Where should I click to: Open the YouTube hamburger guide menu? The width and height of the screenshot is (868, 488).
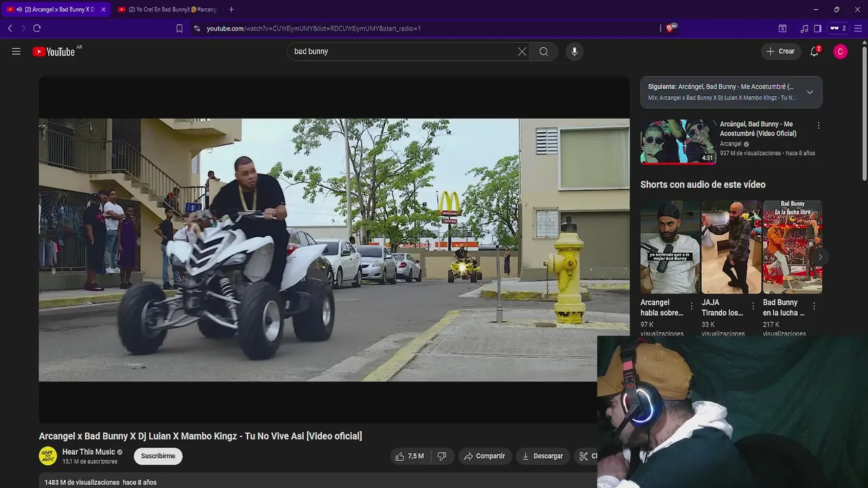click(16, 52)
